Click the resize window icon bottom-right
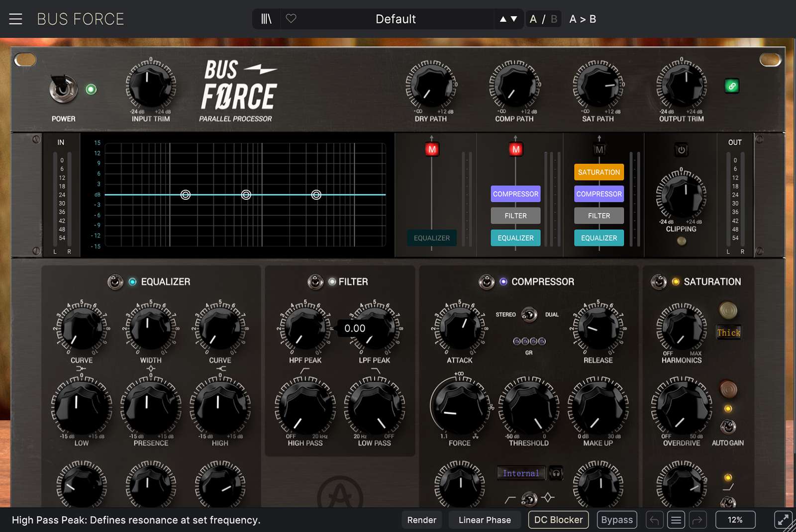Viewport: 796px width, 532px height. [783, 520]
